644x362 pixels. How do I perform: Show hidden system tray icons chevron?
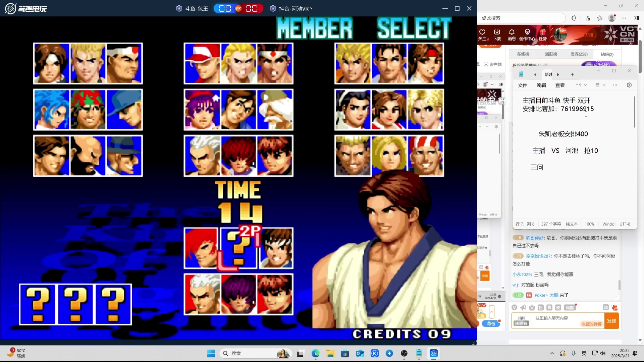[552, 354]
